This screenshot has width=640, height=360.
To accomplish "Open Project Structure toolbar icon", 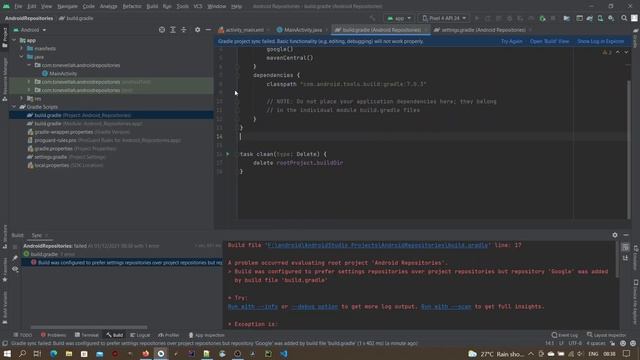I will (x=567, y=18).
